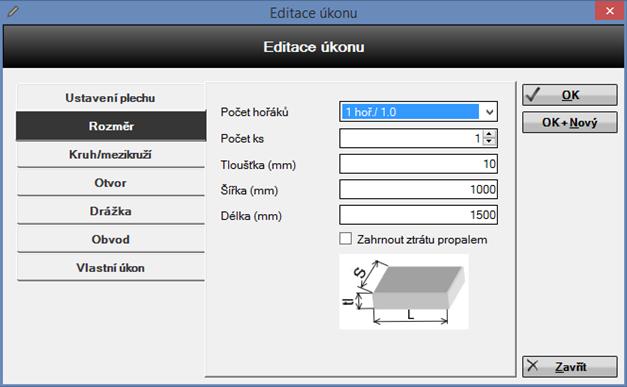Open the Ustavení plechu tab
627x387 pixels.
(110, 98)
